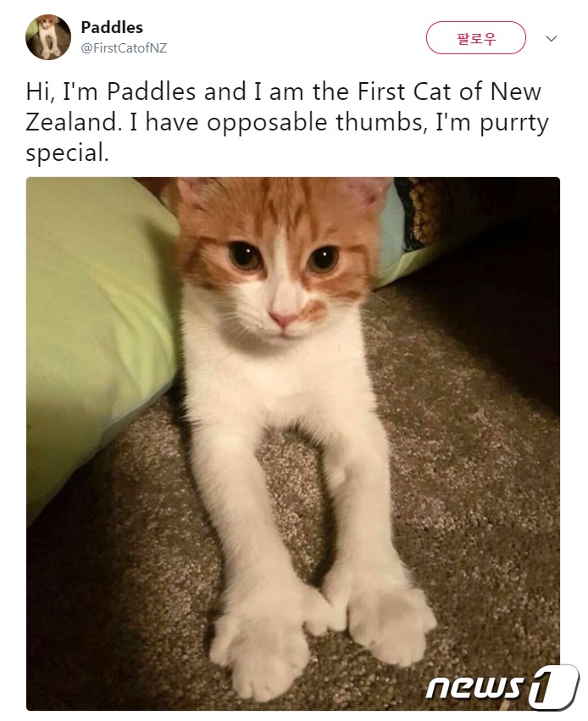Open the Paddles profile avatar
Image resolution: width=588 pixels, height=721 pixels.
click(x=48, y=37)
